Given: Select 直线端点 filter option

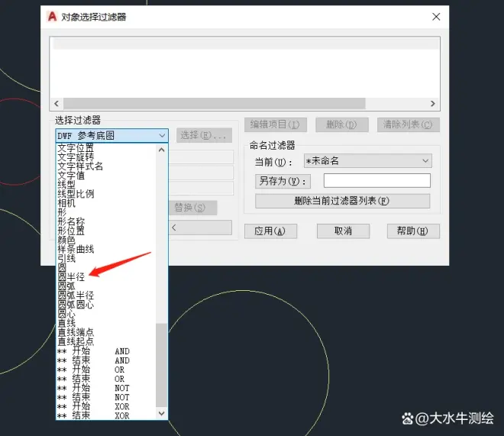Looking at the screenshot, I should [x=76, y=332].
